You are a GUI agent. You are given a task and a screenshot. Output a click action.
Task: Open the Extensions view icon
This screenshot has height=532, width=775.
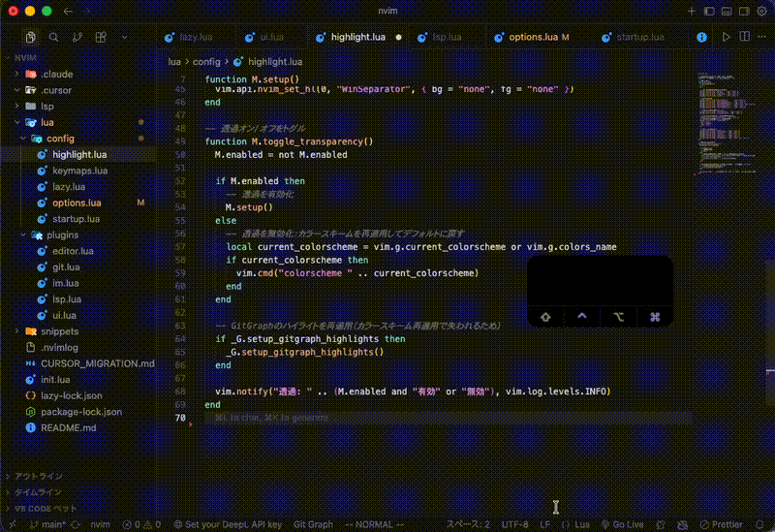(x=100, y=38)
